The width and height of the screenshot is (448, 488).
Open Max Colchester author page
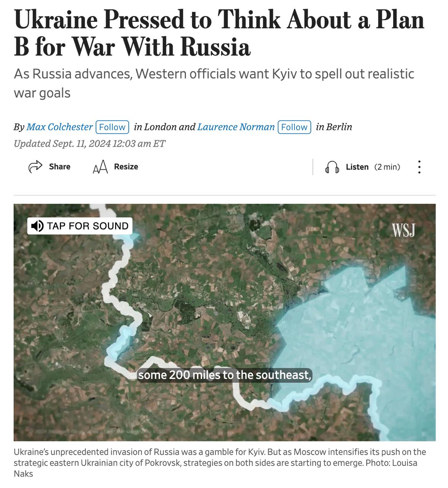pyautogui.click(x=59, y=127)
